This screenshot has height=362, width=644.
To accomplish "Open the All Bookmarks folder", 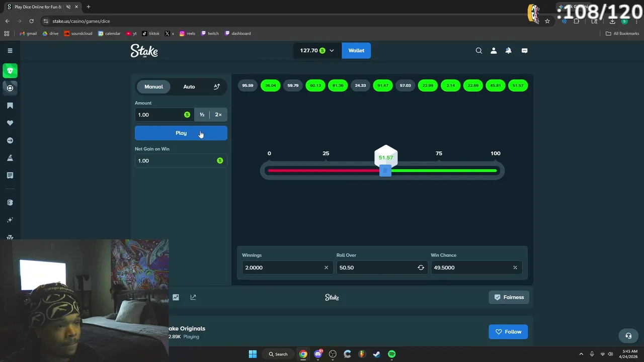I will pyautogui.click(x=622, y=33).
